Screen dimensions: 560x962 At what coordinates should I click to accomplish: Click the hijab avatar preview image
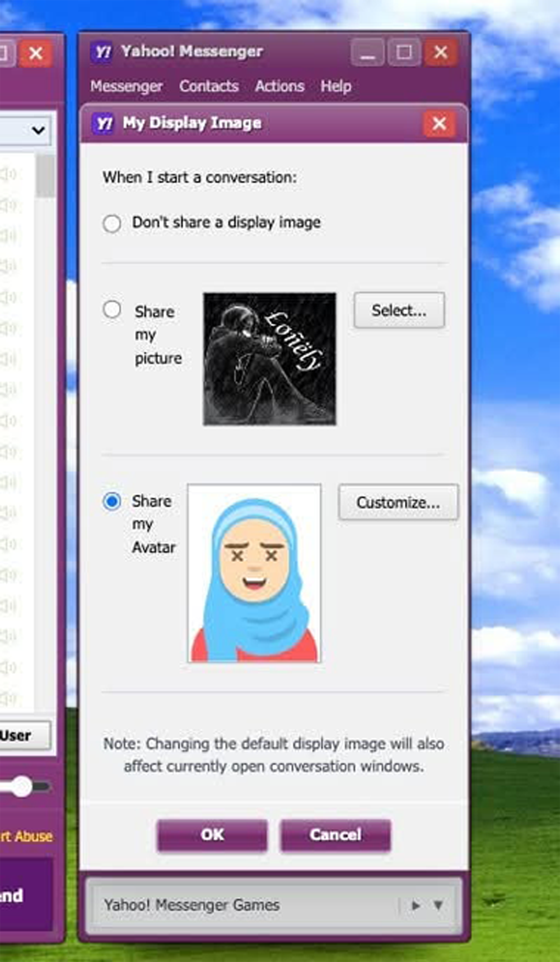click(x=254, y=573)
